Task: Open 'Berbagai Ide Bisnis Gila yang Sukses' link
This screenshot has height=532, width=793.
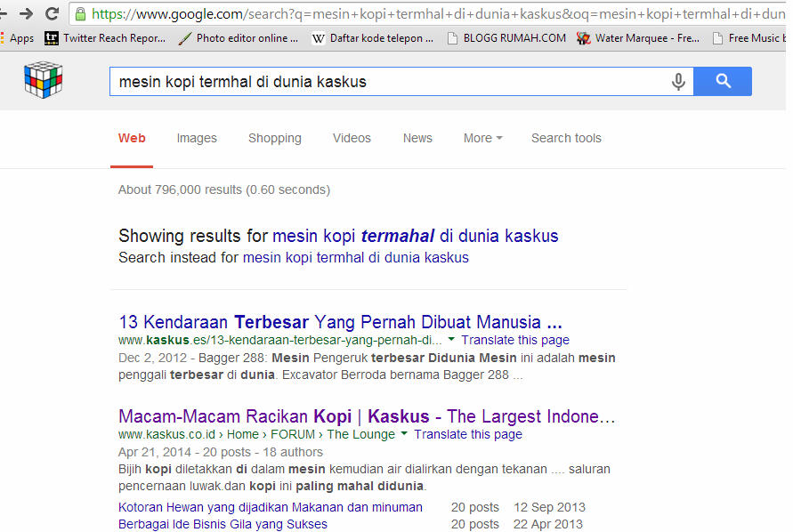Action: pos(223,524)
